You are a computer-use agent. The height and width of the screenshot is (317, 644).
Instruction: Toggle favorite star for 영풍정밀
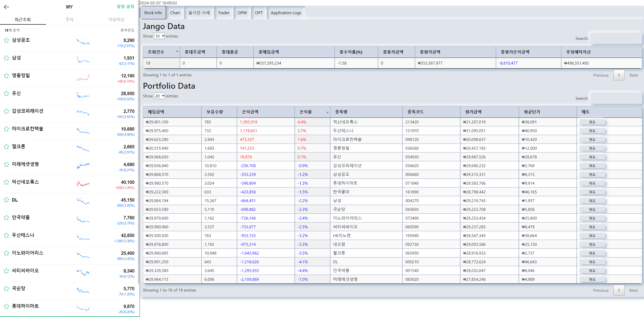[6, 76]
